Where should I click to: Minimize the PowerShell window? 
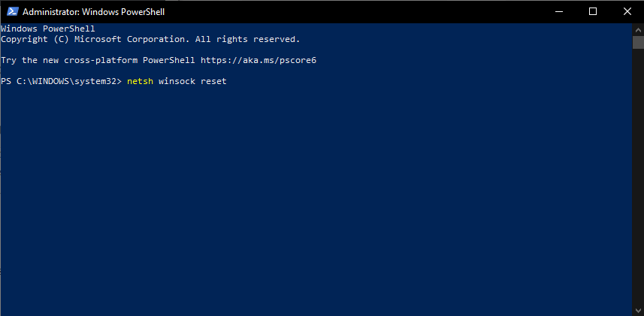click(x=558, y=11)
